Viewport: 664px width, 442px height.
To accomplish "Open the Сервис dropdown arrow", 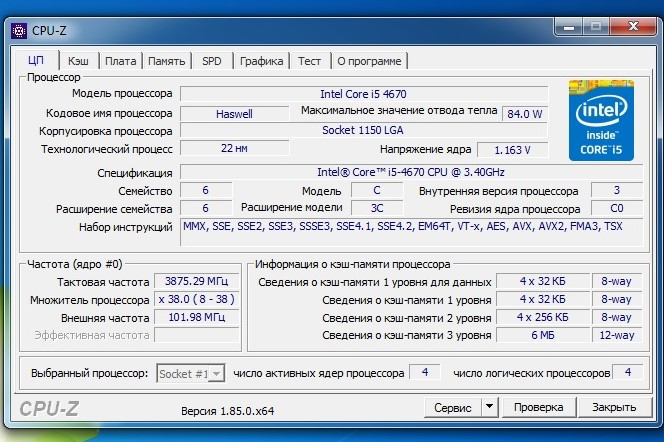I will (x=490, y=407).
